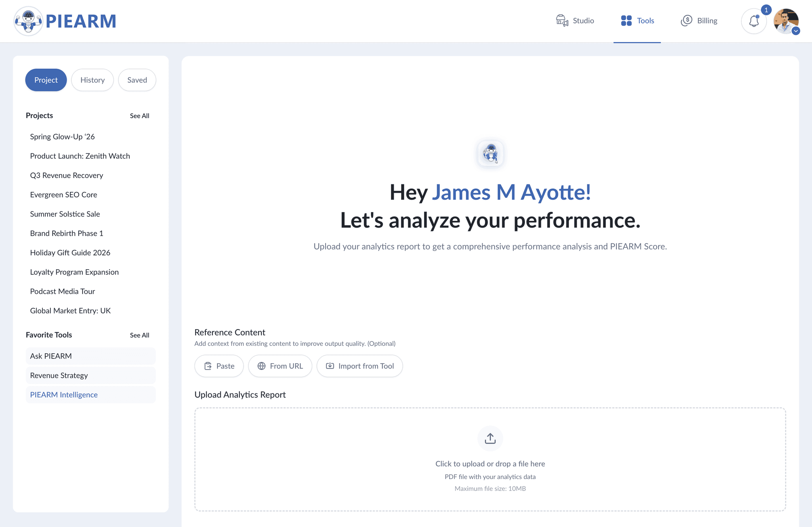The height and width of the screenshot is (527, 812).
Task: Open the Brand Rebirth Phase 1 project
Action: point(67,234)
